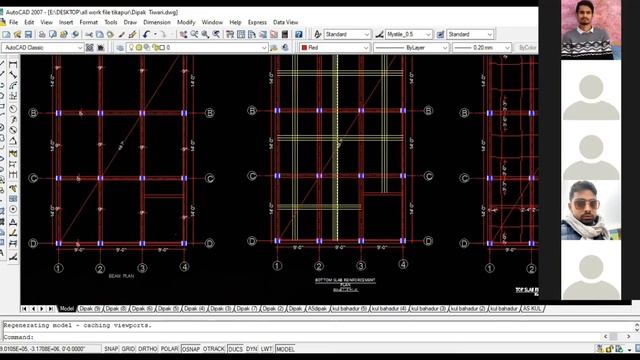
Task: Toggle OTRACK in status bar
Action: pos(214,349)
